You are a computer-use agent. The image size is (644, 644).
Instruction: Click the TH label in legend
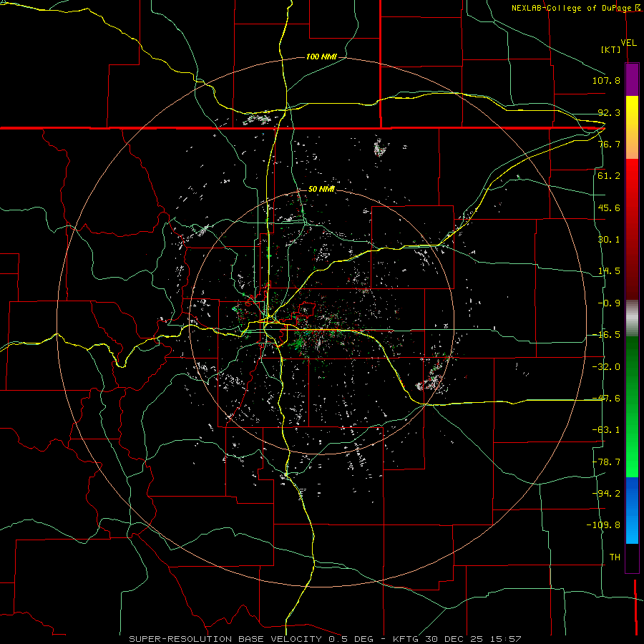[615, 557]
